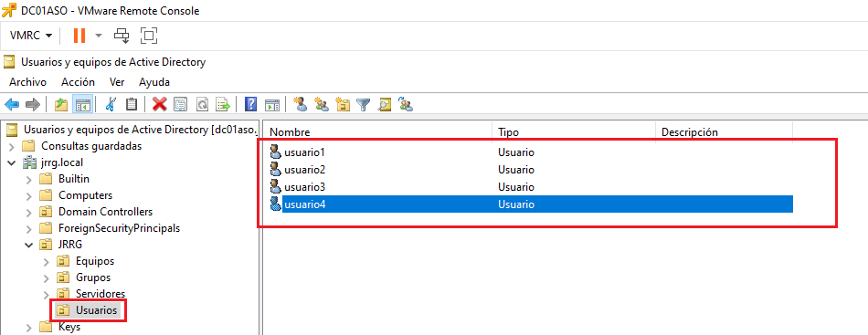Open Help with blue question mark icon
The height and width of the screenshot is (335, 868).
click(250, 104)
